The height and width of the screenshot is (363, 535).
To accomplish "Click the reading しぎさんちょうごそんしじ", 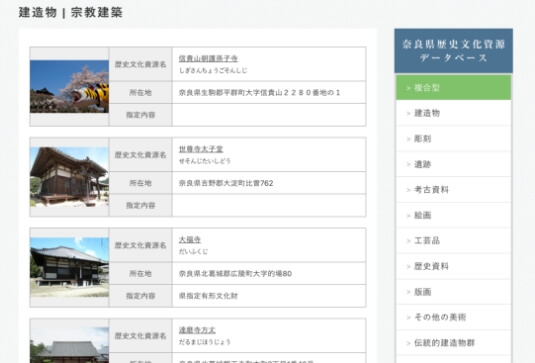I will click(x=213, y=71).
